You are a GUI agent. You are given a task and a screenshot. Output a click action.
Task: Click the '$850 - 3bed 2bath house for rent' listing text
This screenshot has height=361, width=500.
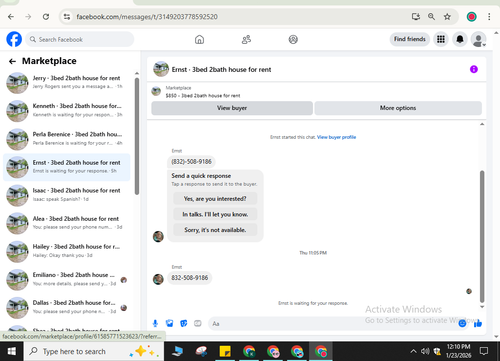[203, 96]
